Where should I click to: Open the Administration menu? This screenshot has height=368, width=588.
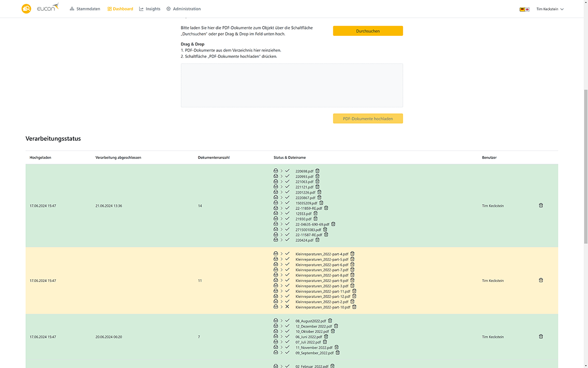[x=183, y=9]
